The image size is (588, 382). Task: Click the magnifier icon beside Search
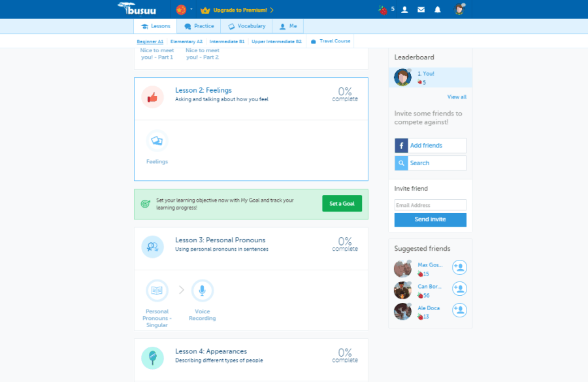(x=401, y=163)
